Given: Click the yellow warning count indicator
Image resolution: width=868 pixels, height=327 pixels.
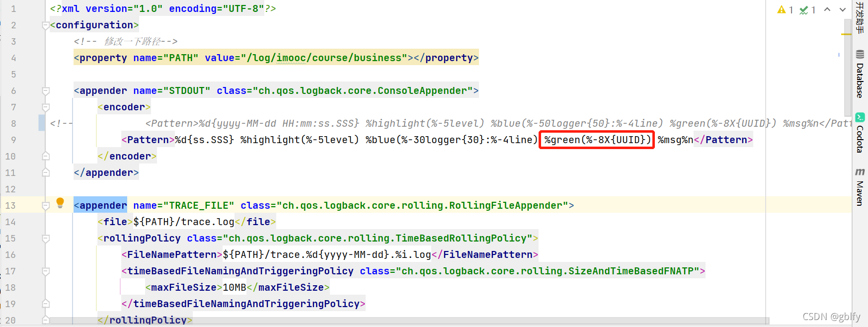Looking at the screenshot, I should [x=785, y=9].
